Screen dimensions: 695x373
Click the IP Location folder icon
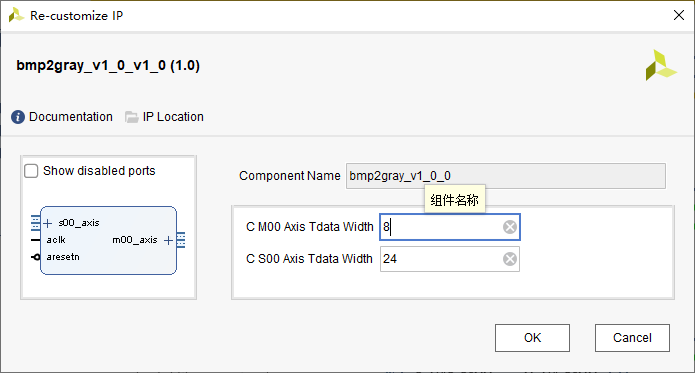[x=131, y=117]
